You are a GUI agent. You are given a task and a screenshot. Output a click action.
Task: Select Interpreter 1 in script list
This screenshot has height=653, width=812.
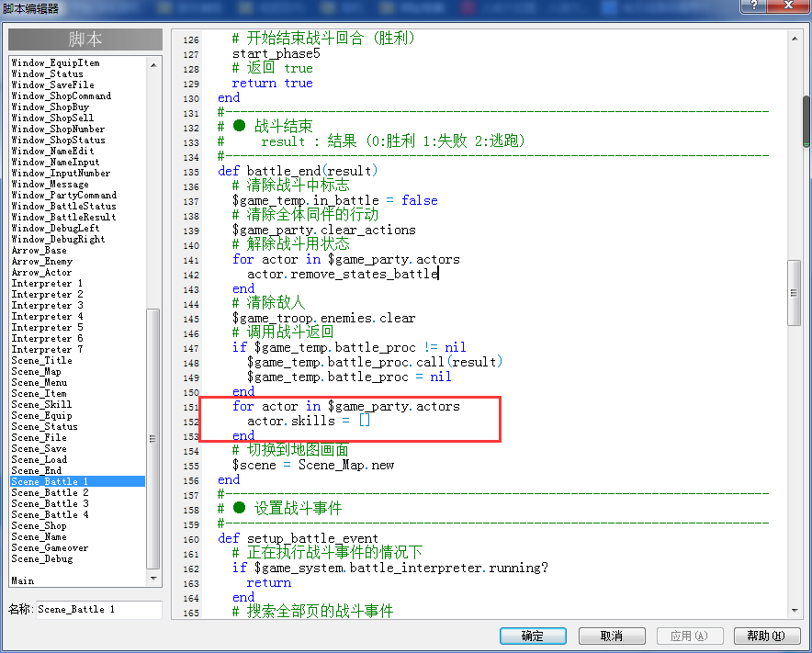pos(47,283)
